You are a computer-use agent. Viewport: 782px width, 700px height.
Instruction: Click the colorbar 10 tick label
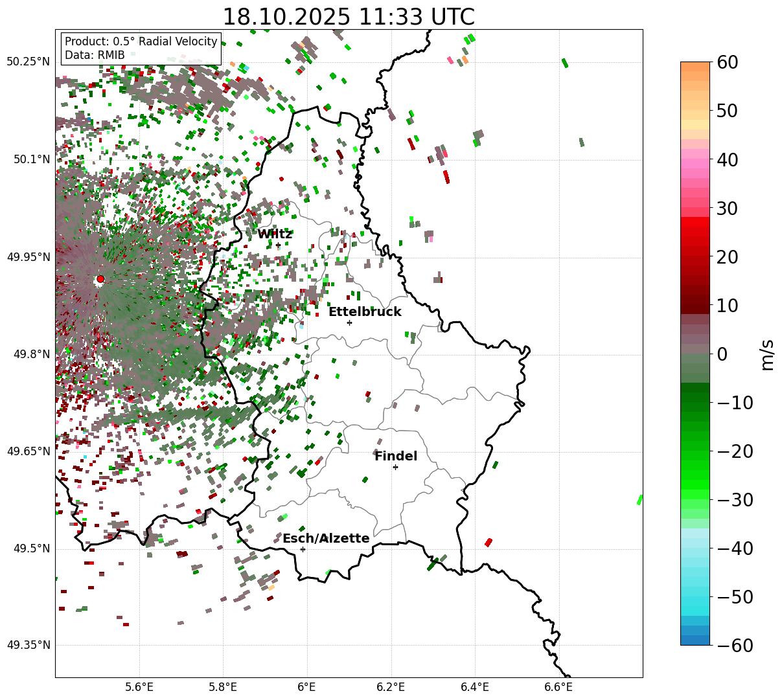(726, 305)
